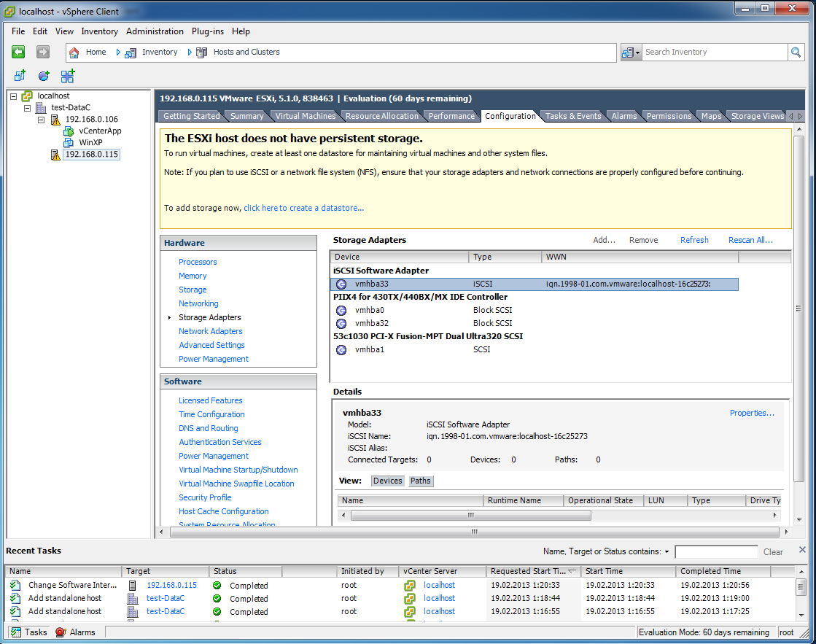Screen dimensions: 816x644
Task: Click the New Virtual Machine toolbar icon
Action: pos(20,76)
